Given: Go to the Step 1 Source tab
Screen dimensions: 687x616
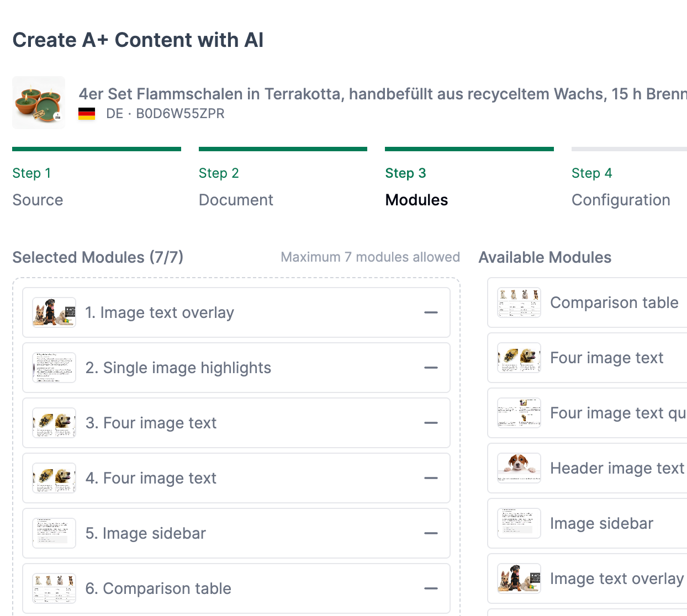Looking at the screenshot, I should (38, 187).
